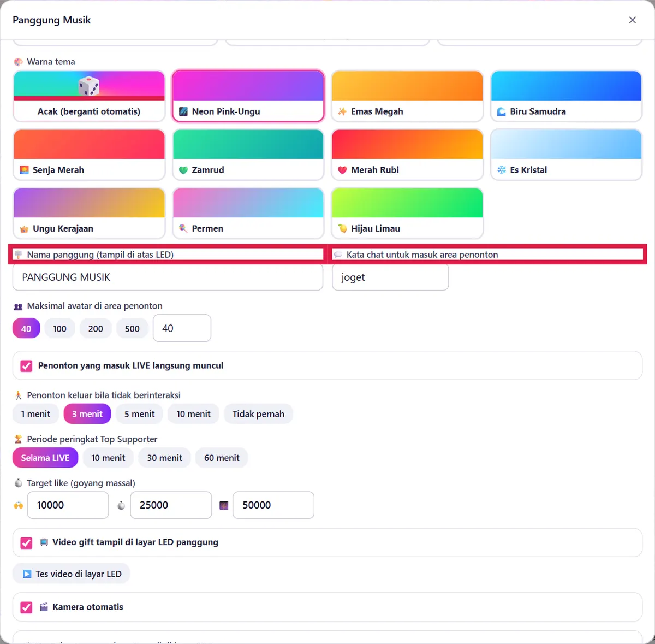Set max avatars to 200
This screenshot has height=644, width=655.
click(96, 328)
